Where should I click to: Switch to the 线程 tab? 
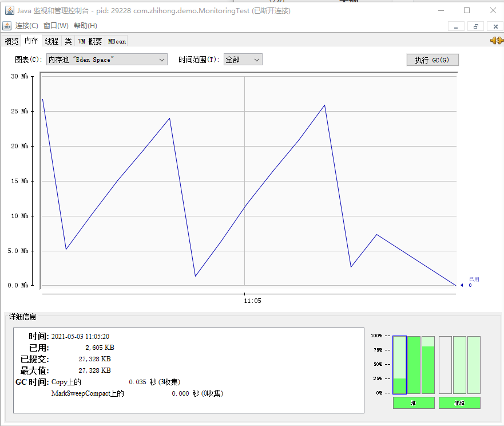click(x=51, y=41)
